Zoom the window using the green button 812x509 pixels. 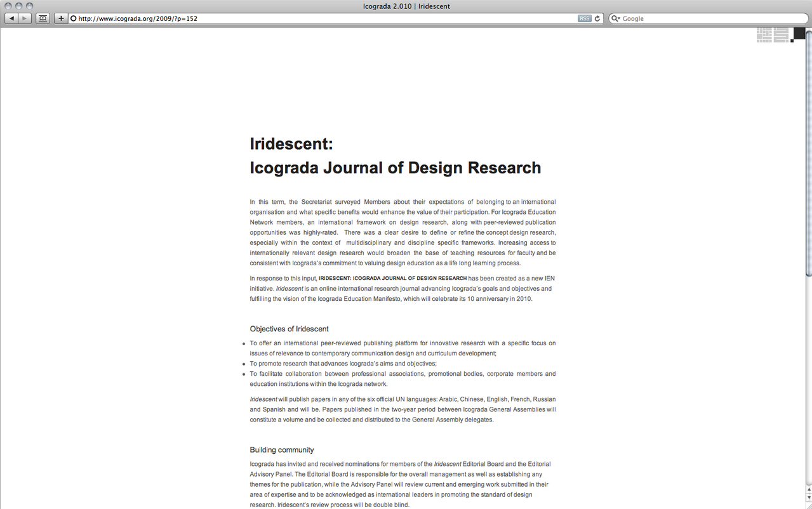(29, 5)
